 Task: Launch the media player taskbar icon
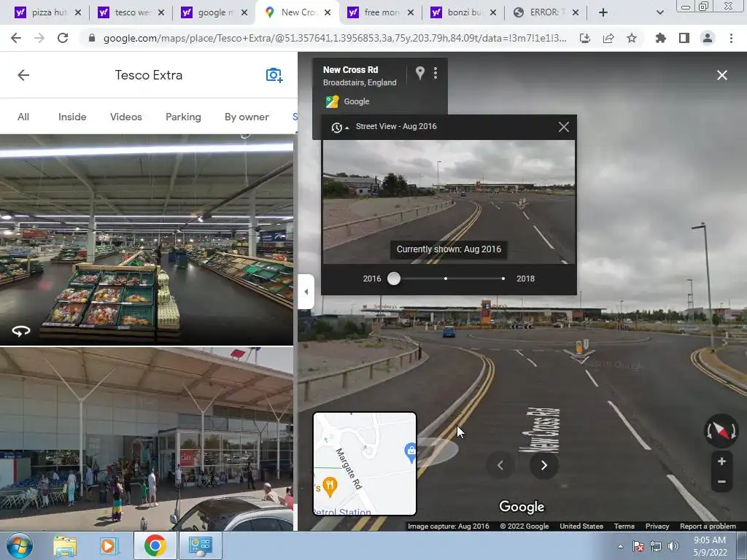click(108, 545)
